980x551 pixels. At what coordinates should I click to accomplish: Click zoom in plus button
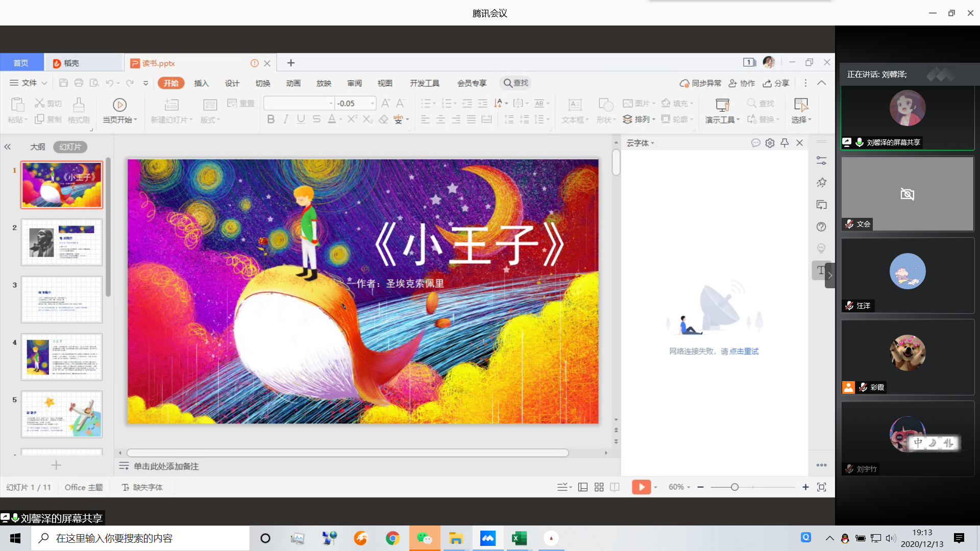[805, 487]
